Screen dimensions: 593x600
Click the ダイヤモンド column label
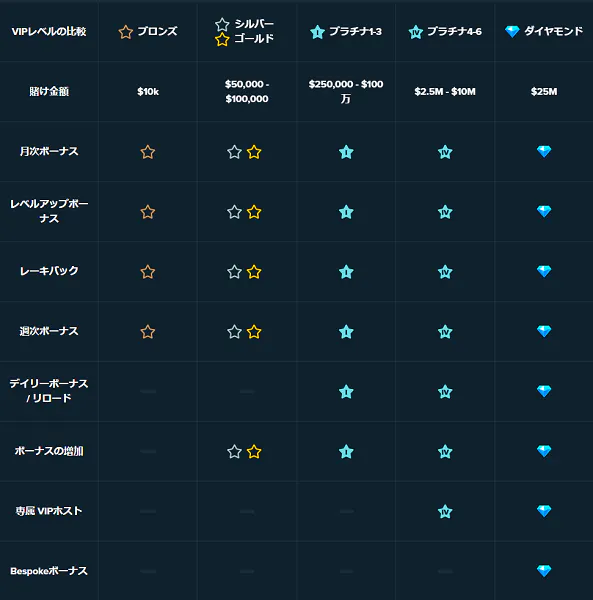point(553,31)
